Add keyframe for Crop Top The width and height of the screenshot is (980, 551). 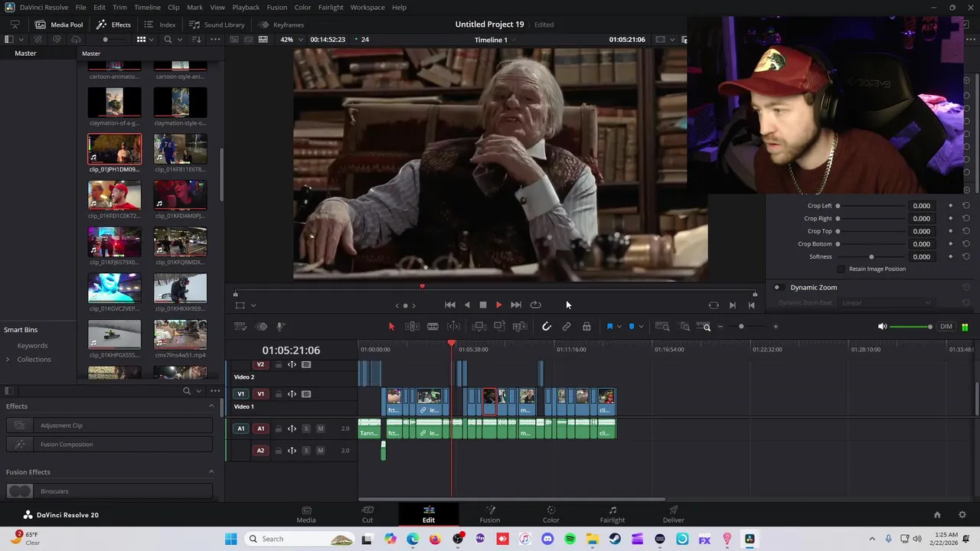[950, 231]
